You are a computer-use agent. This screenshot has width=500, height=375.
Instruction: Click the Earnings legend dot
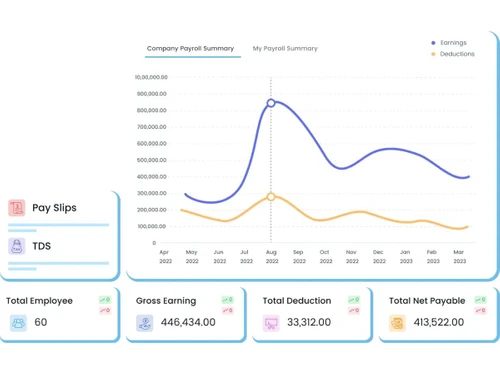433,43
